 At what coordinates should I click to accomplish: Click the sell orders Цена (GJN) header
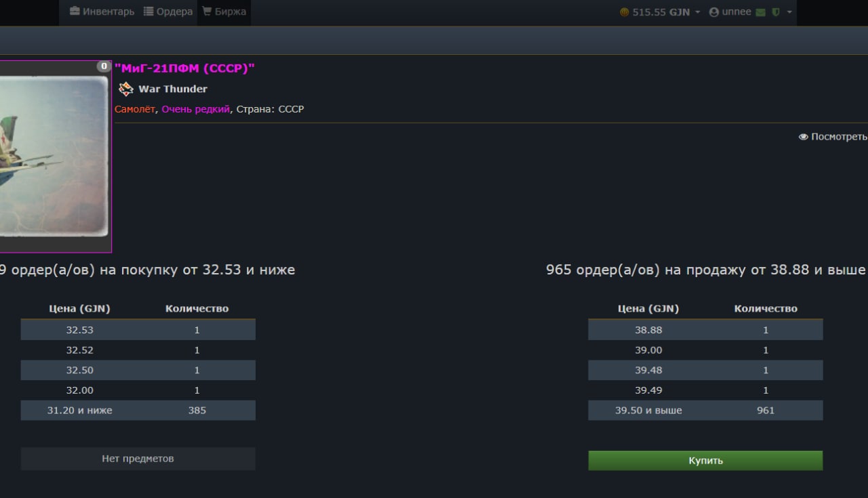pos(648,308)
